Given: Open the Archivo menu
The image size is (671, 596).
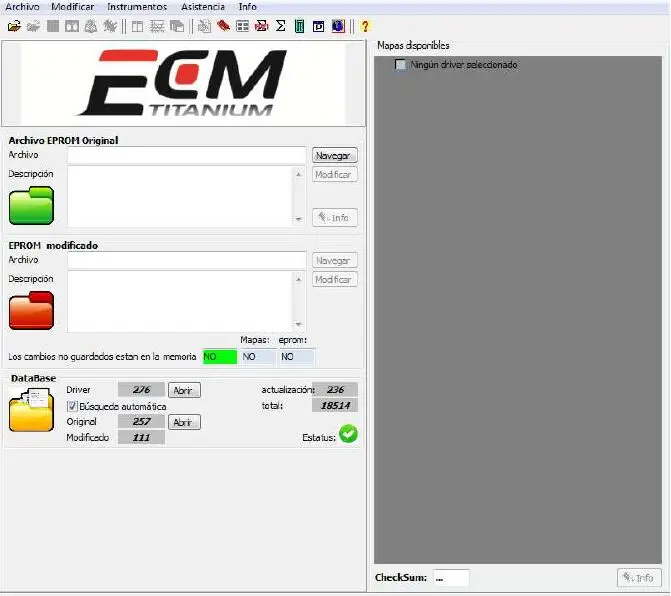Looking at the screenshot, I should (x=22, y=7).
